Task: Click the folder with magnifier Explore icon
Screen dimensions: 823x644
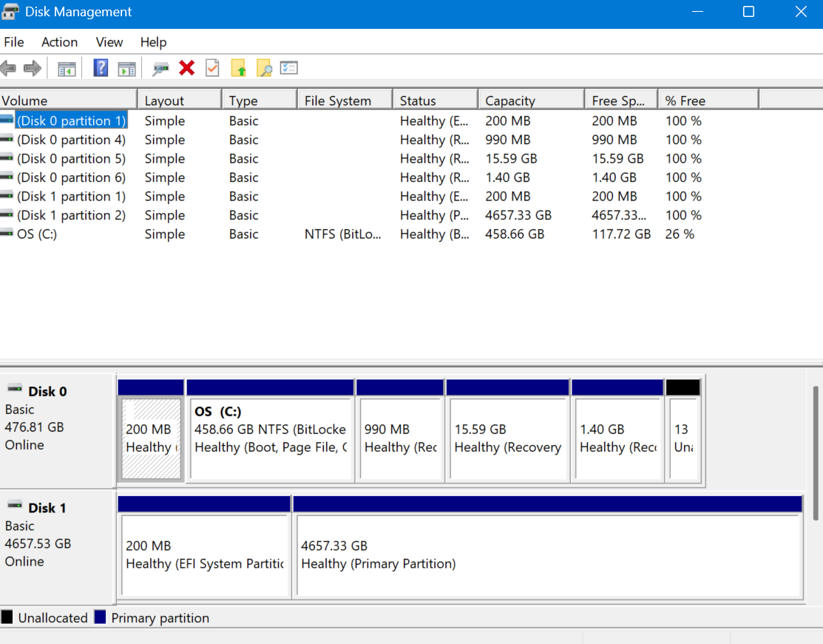Action: pyautogui.click(x=264, y=68)
